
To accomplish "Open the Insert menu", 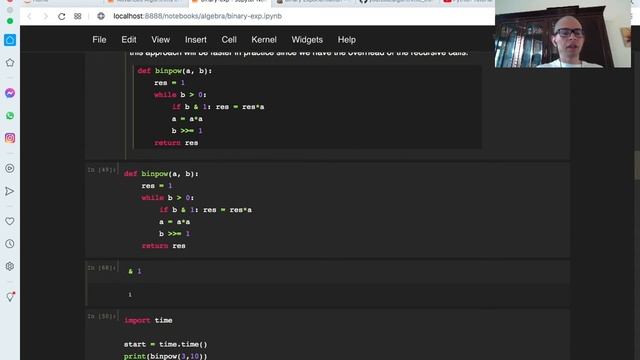I will tap(196, 40).
